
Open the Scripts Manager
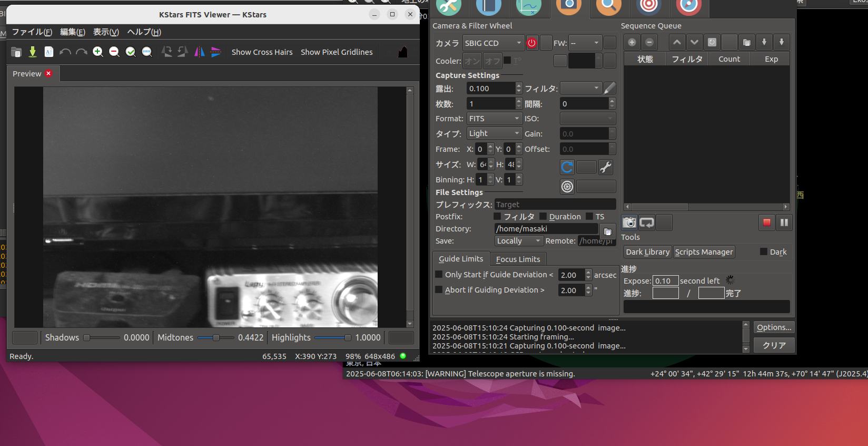[x=704, y=252]
